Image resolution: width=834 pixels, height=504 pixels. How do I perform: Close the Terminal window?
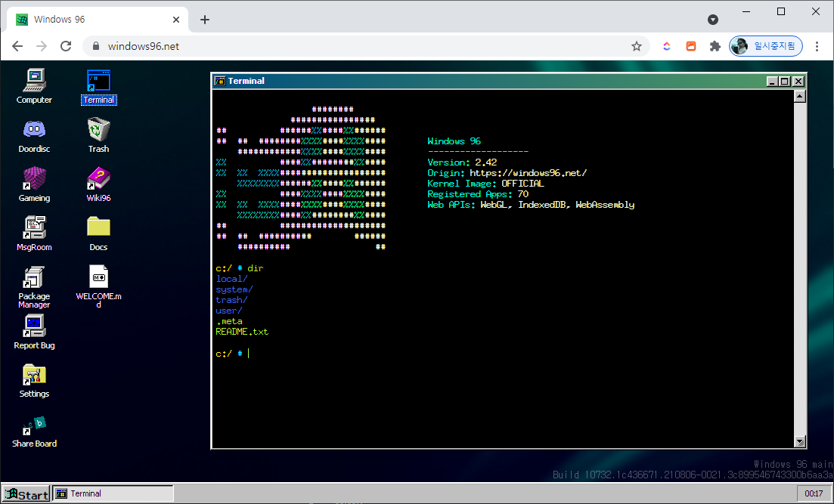798,82
